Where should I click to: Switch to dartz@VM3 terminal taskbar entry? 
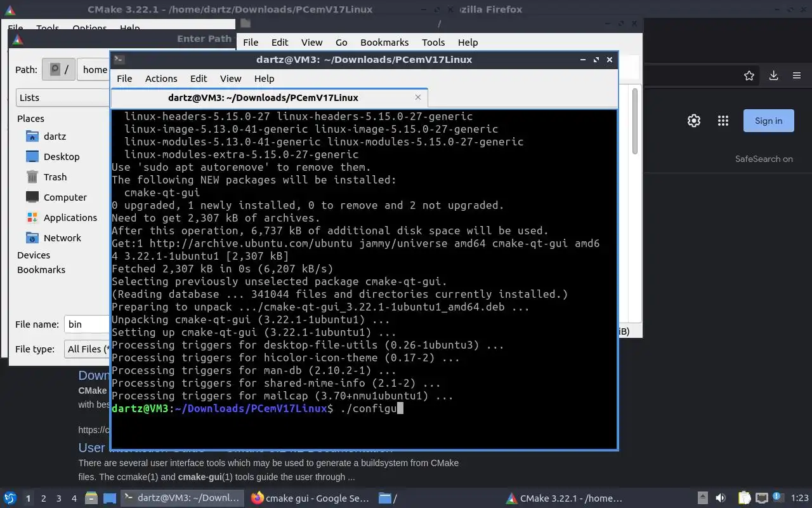[x=182, y=498]
